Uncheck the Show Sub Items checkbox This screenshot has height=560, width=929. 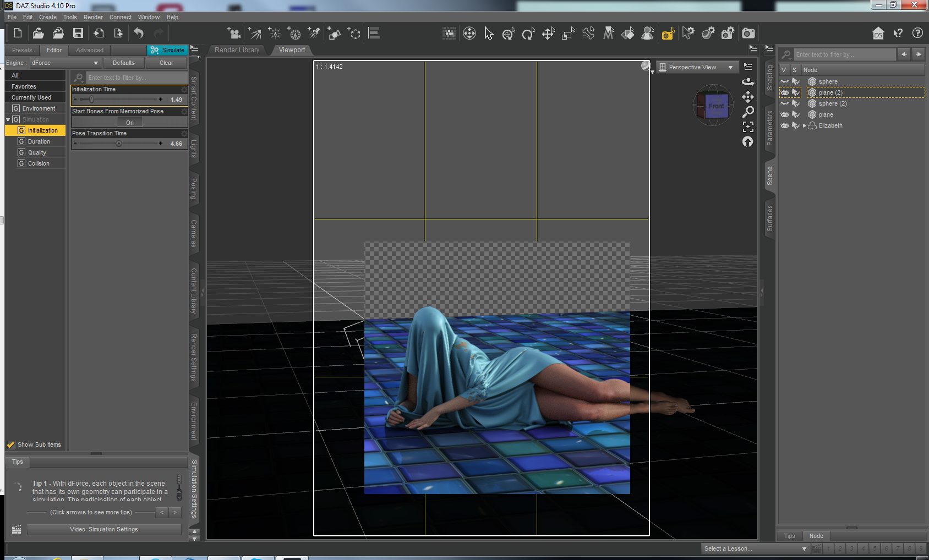11,444
